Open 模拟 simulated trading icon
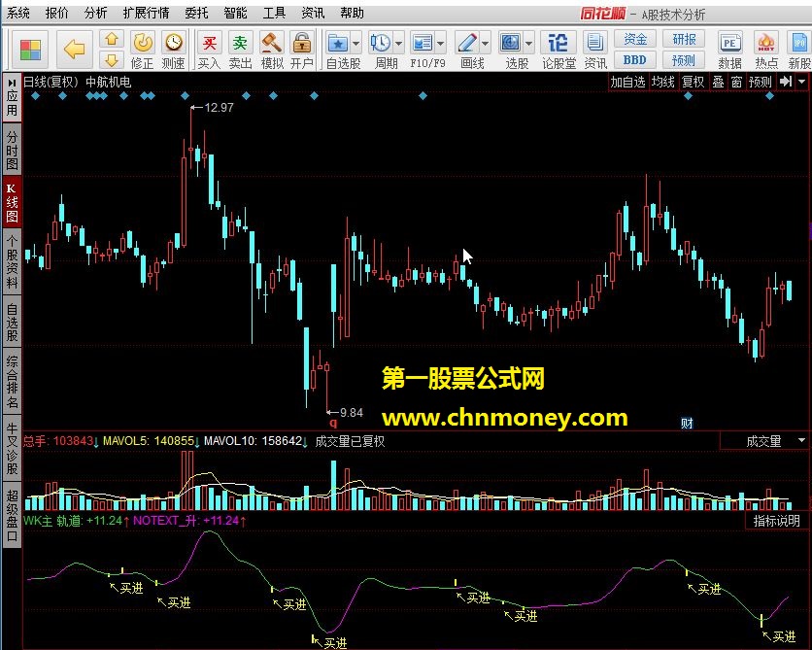 [272, 51]
